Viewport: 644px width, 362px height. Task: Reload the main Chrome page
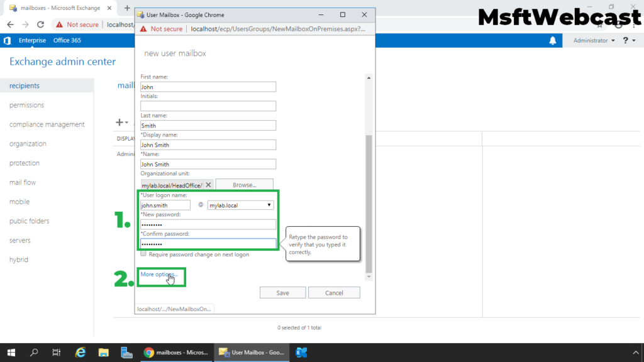[x=40, y=25]
